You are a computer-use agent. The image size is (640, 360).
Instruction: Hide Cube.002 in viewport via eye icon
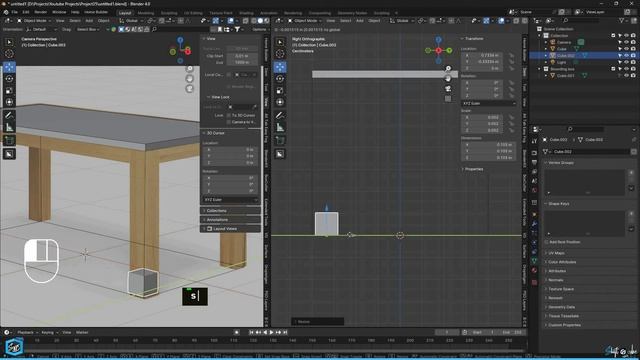point(627,56)
